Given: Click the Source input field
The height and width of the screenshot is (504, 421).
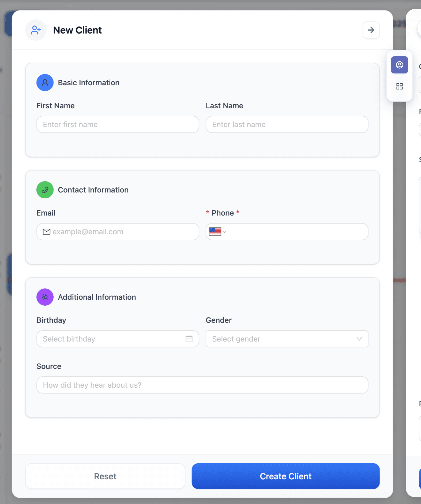Looking at the screenshot, I should (202, 385).
